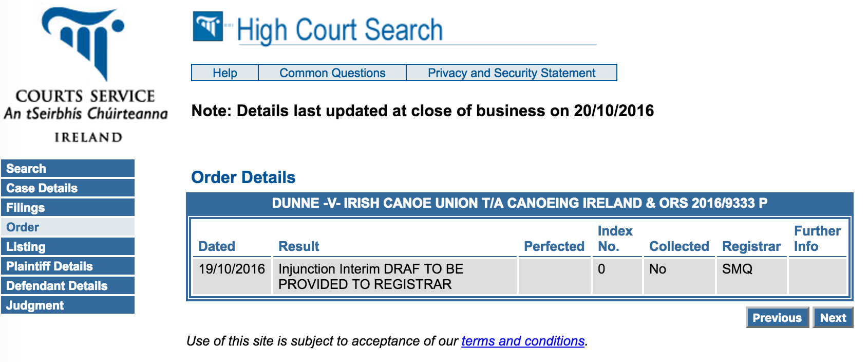Click the Result column header

pos(299,246)
